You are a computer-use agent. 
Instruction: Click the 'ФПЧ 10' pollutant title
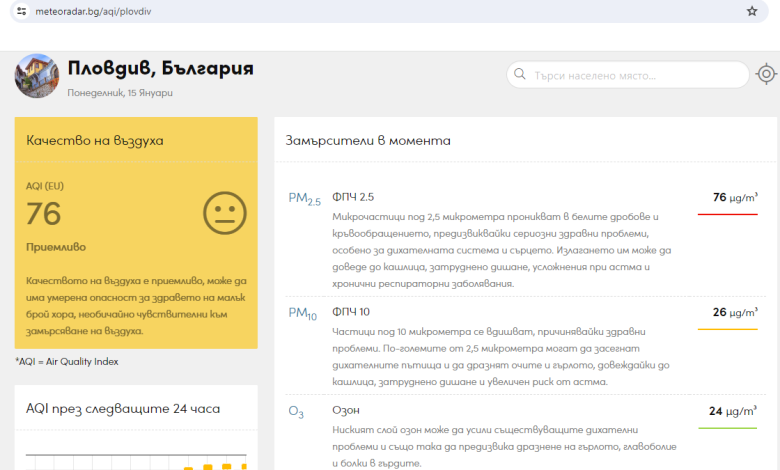coord(351,312)
